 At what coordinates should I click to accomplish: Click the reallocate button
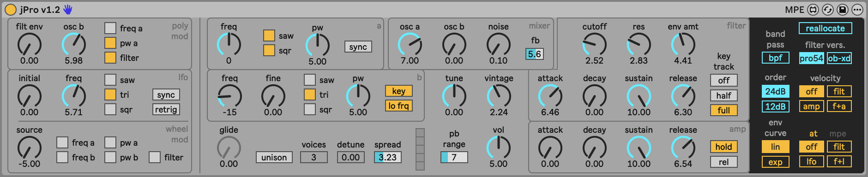coord(825,28)
